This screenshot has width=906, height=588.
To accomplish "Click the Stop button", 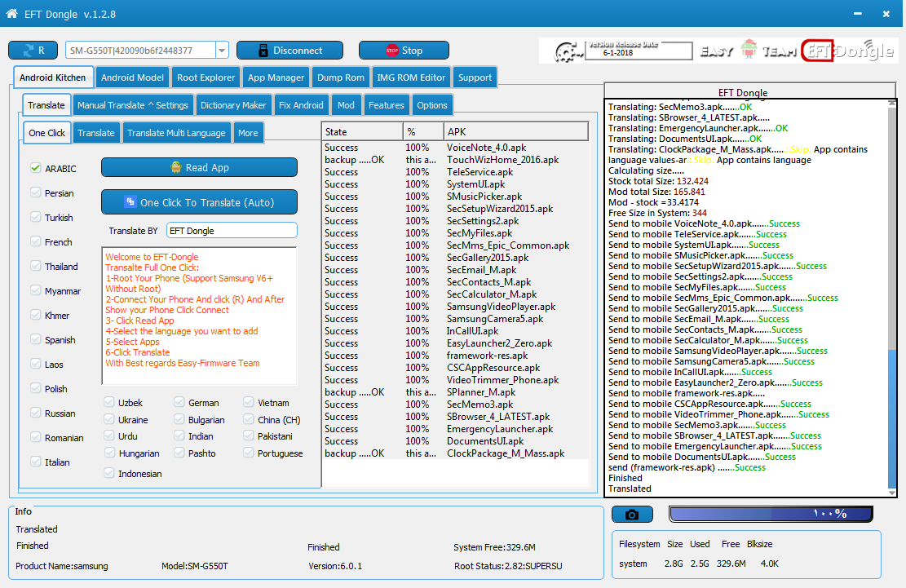I will 404,51.
